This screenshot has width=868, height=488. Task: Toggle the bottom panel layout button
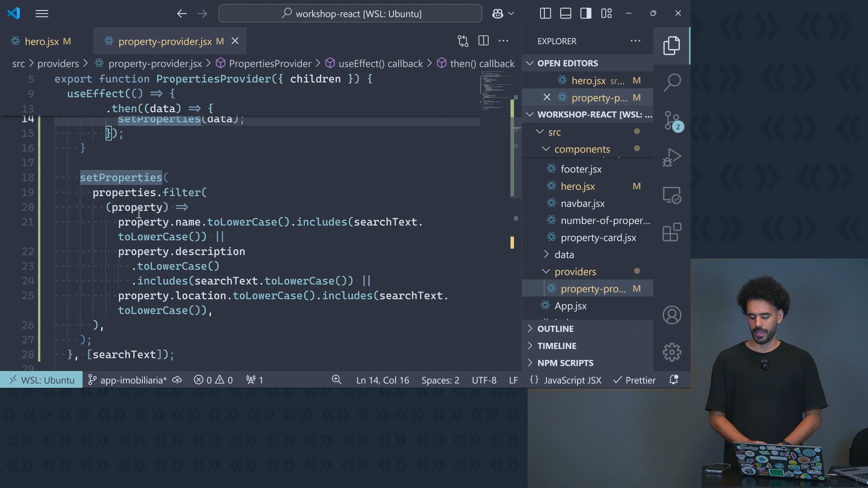click(566, 14)
